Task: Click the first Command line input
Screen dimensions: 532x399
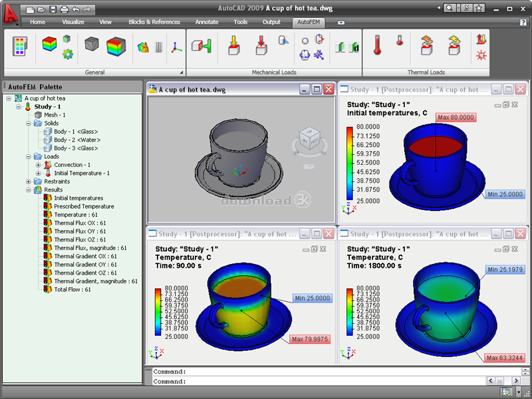Action: click(x=336, y=372)
